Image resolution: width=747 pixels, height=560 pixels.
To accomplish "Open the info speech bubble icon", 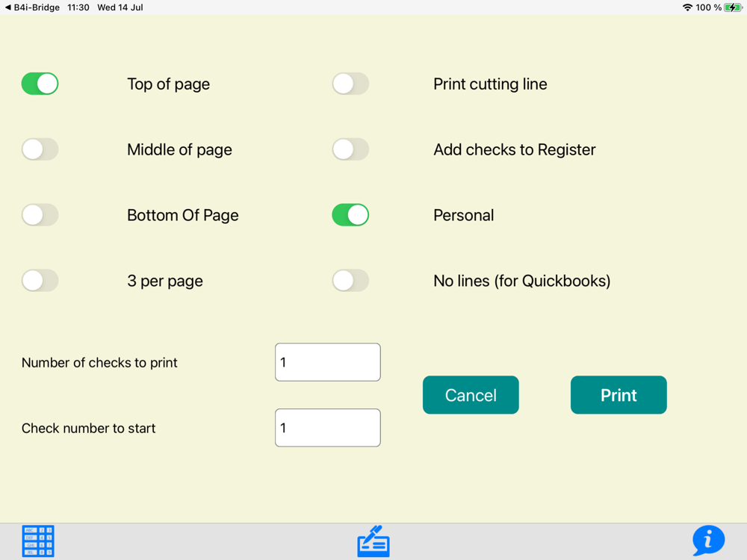I will point(708,540).
